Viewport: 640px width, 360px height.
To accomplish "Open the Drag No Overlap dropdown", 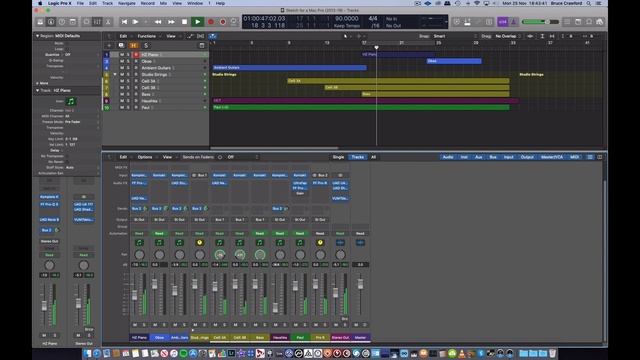I will click(x=507, y=36).
